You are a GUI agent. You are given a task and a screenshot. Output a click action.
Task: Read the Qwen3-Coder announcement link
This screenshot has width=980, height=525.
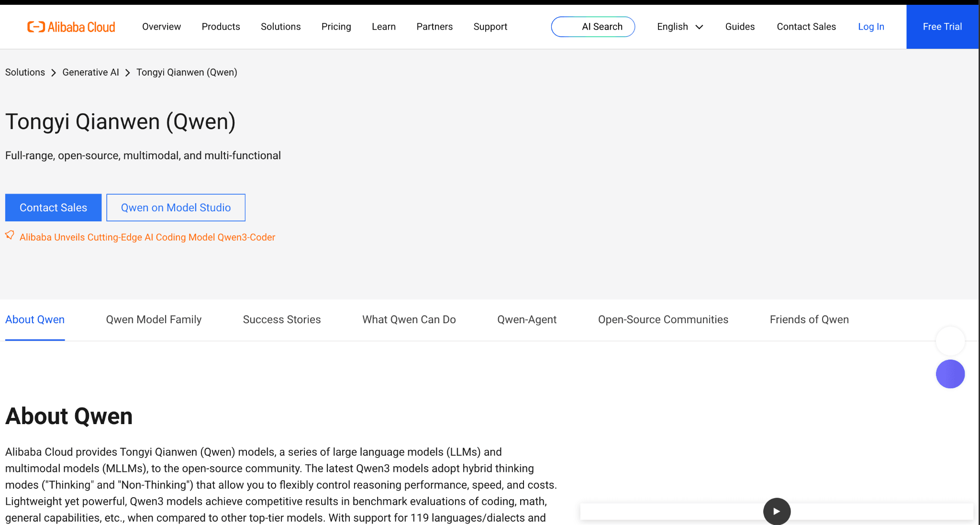(x=147, y=237)
